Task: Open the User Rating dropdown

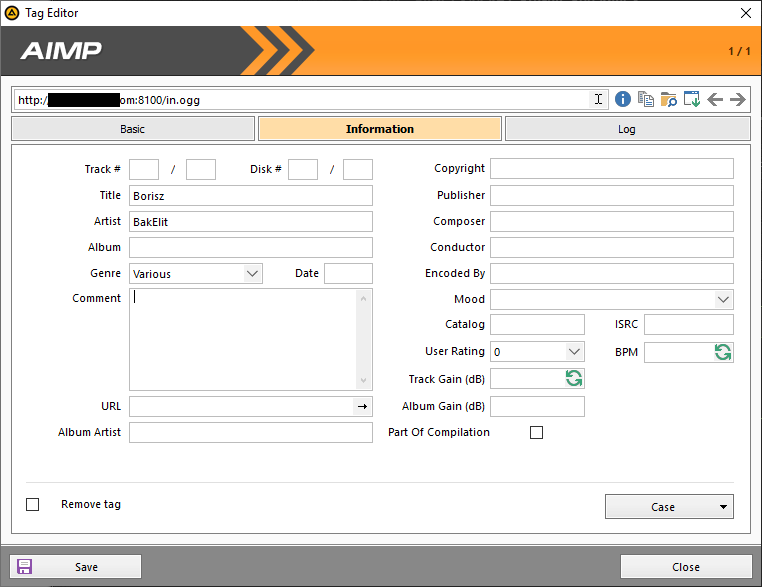Action: coord(574,352)
